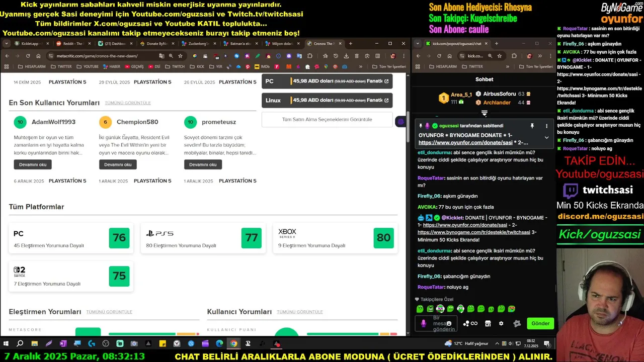Reload the Metacritic page
This screenshot has height=362, width=644.
28,56
